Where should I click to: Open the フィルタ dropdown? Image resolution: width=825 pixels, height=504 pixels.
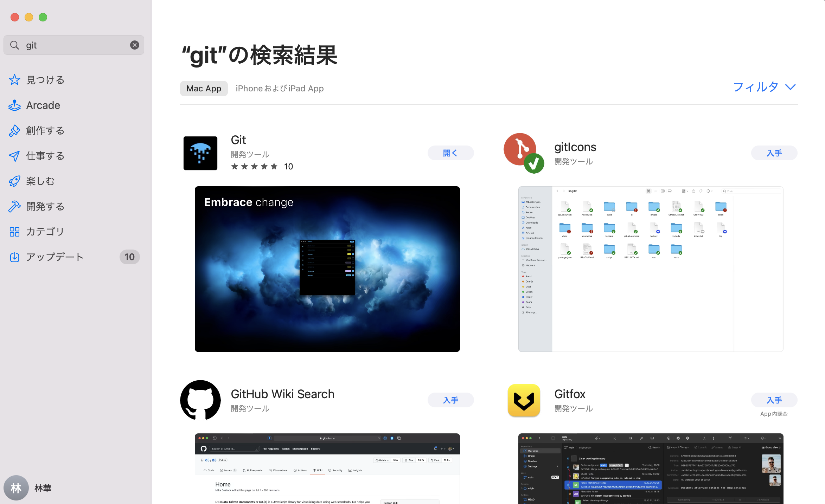tap(764, 87)
